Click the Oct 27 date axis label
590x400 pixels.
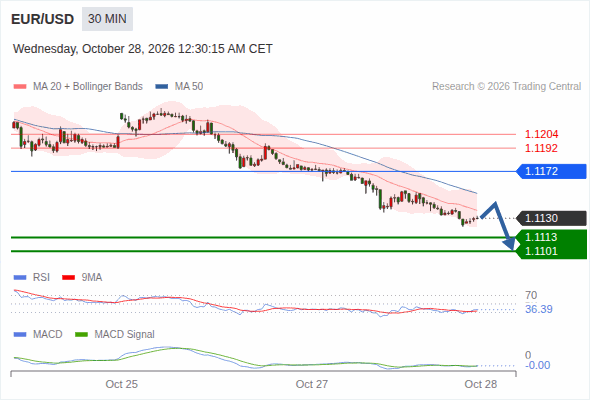312,384
